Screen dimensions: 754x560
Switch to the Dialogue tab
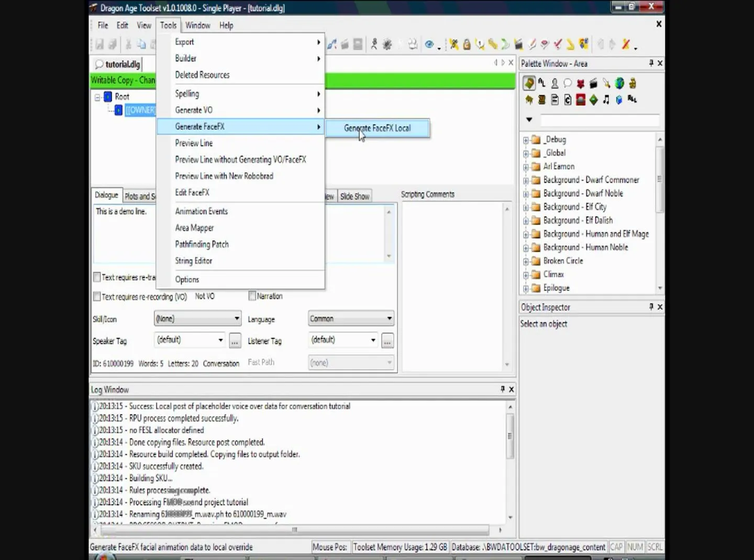click(106, 195)
